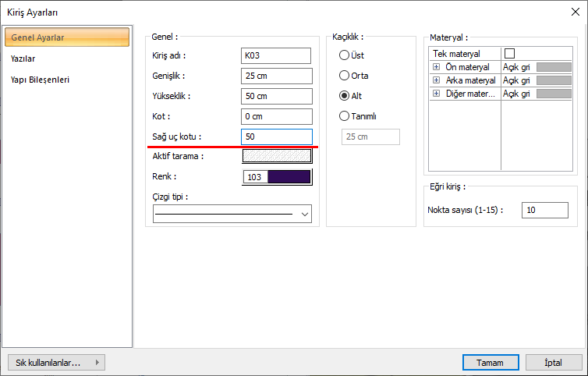
Task: Open the Aktif tarama hatch pattern selector
Action: (277, 156)
